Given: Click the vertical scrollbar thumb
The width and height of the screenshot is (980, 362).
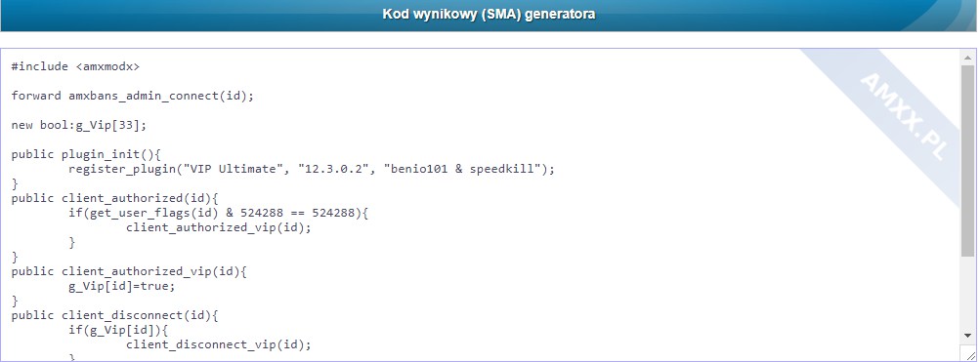Looking at the screenshot, I should pos(967,160).
